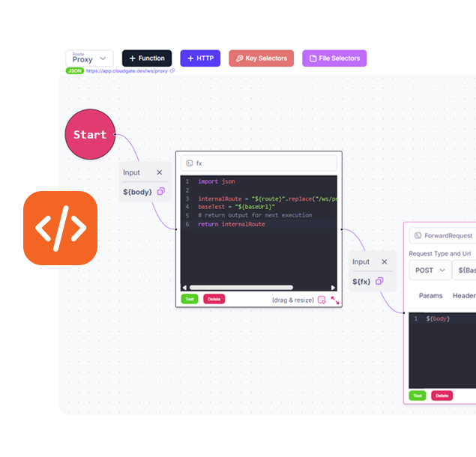Viewport: 476px width, 457px height.
Task: Click the orange code logo icon
Action: tap(61, 228)
